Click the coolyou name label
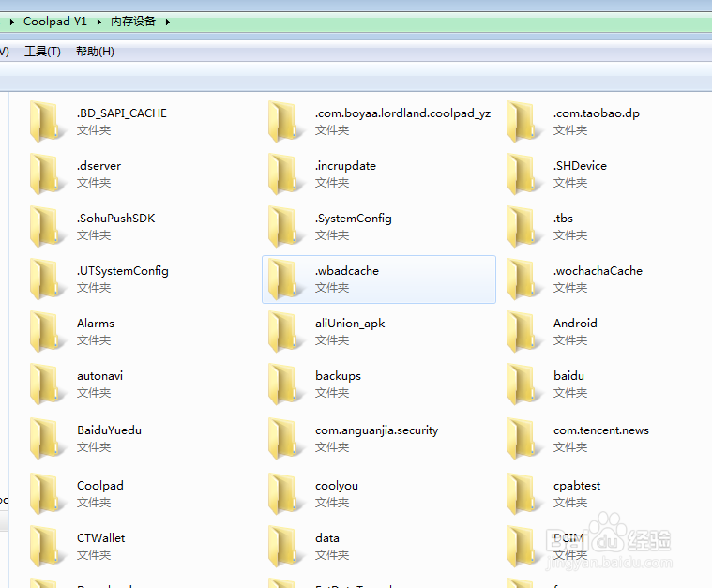This screenshot has height=588, width=712. coord(337,486)
